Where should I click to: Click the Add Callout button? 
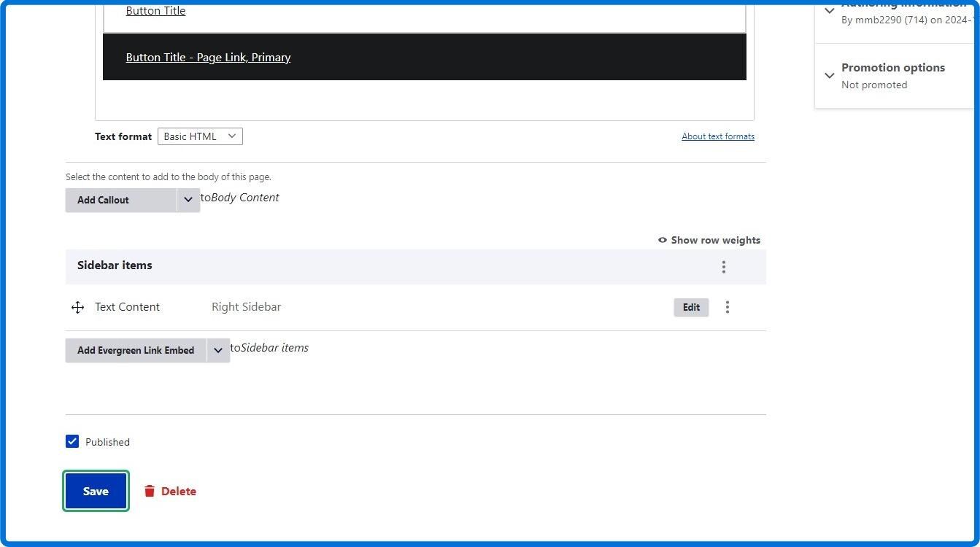coord(121,200)
